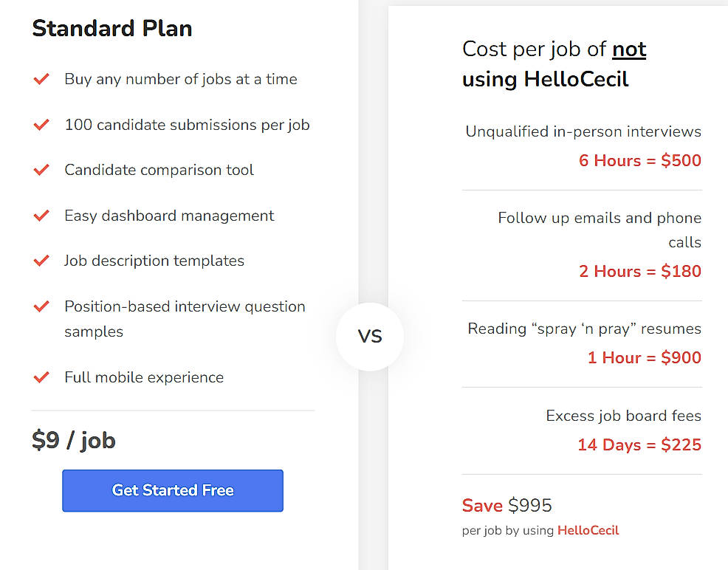Select the 'Standard Plan' heading
Image resolution: width=728 pixels, height=570 pixels.
tap(112, 28)
